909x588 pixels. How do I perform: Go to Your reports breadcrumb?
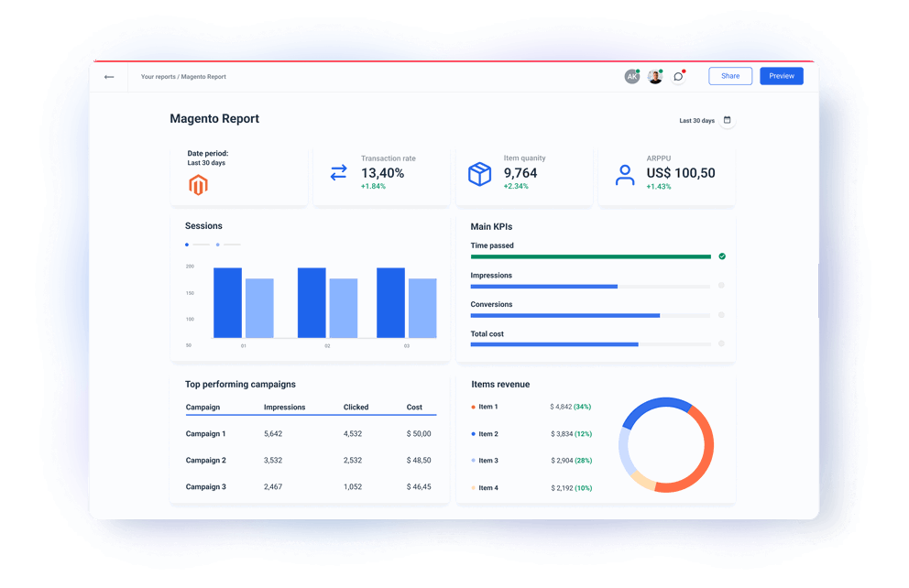[x=158, y=77]
